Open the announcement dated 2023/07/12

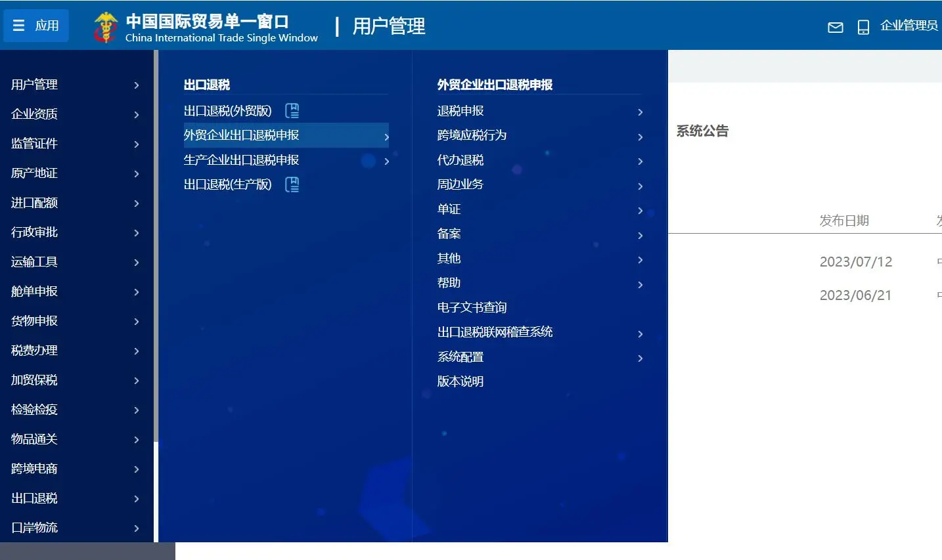(x=855, y=261)
